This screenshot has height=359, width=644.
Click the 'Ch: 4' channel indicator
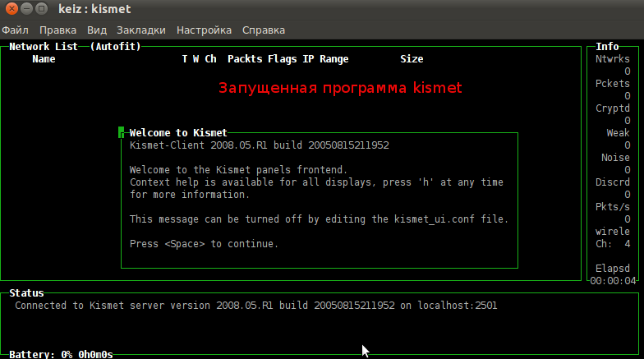click(613, 243)
